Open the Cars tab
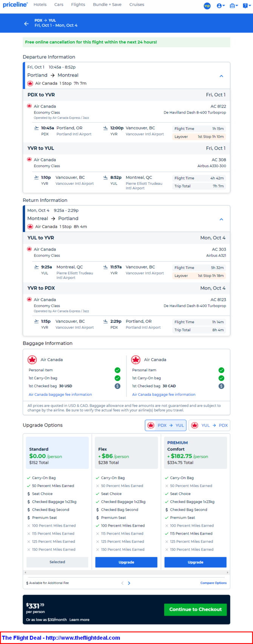The width and height of the screenshot is (253, 644). click(59, 5)
